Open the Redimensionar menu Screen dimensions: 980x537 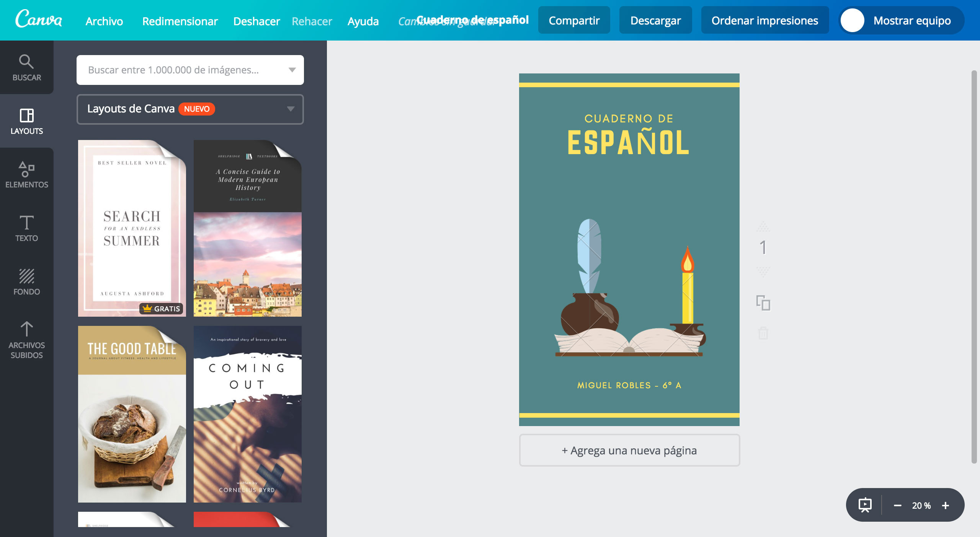(180, 21)
